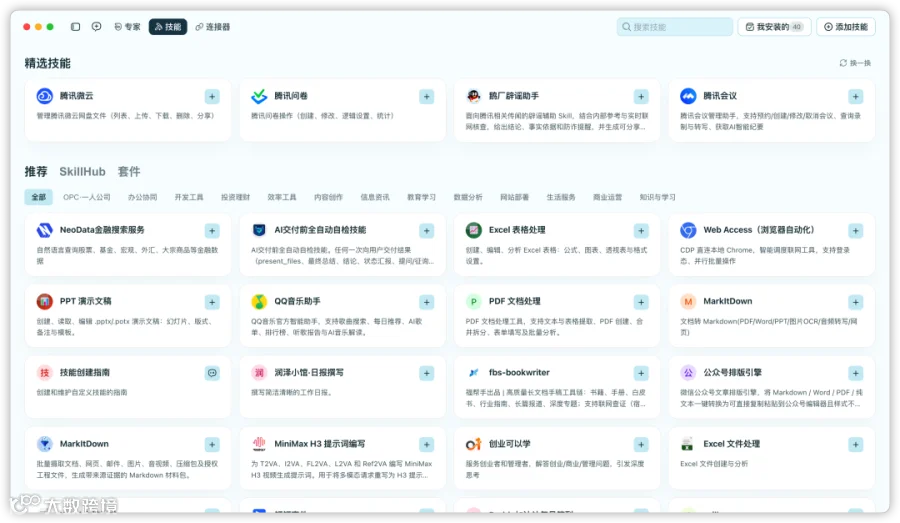Filter by 知识与学习 category
Viewport: 900px width, 523px height.
click(x=657, y=197)
